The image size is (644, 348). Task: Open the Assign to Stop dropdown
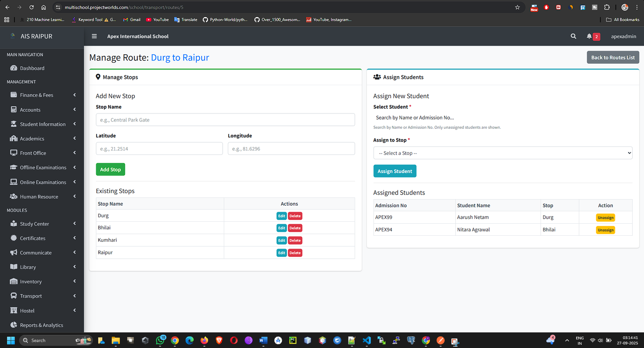pyautogui.click(x=502, y=153)
